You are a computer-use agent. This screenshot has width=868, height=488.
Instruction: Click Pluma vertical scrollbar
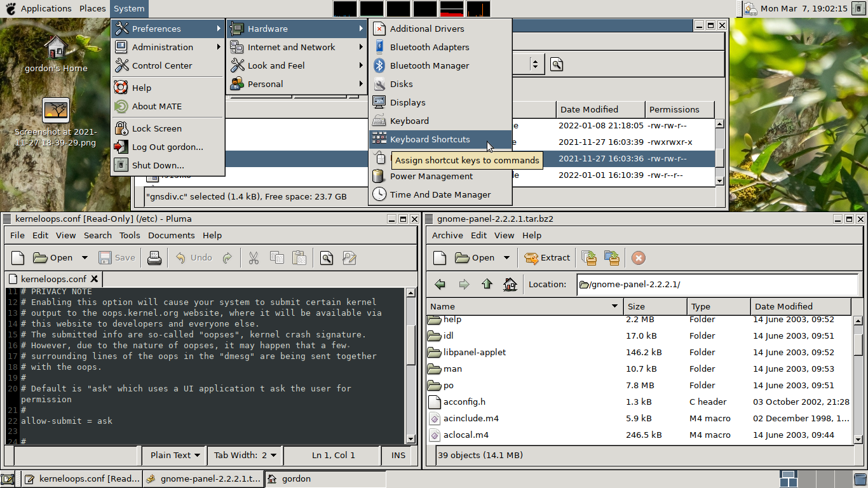coord(410,365)
